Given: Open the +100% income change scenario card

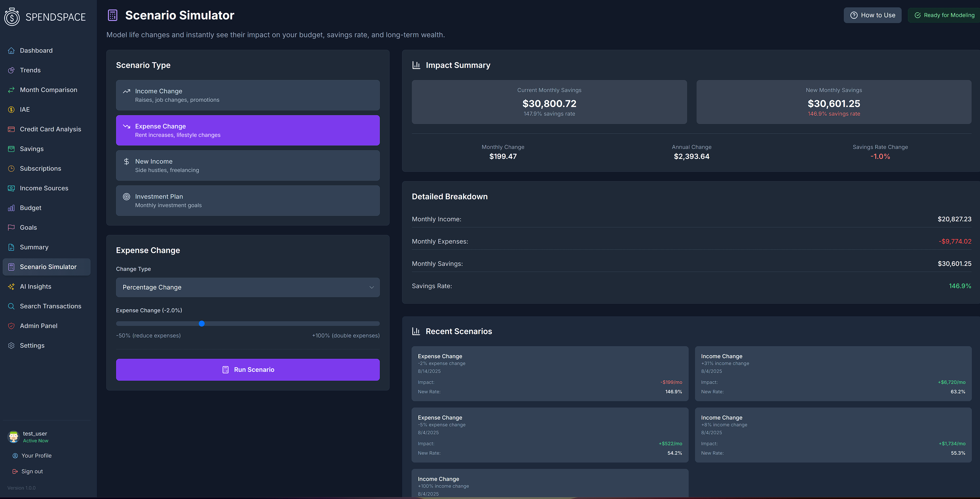Looking at the screenshot, I should (x=550, y=483).
